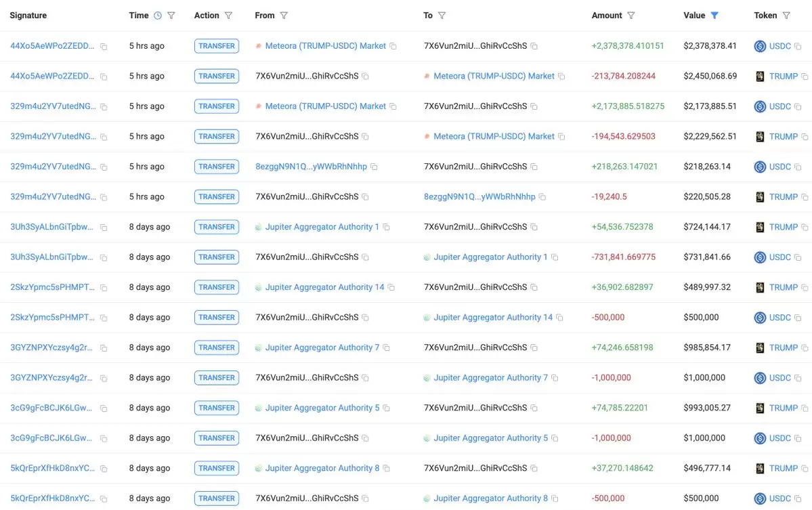Click the amount +74,785.22201
The height and width of the screenshot is (510, 812).
[620, 408]
